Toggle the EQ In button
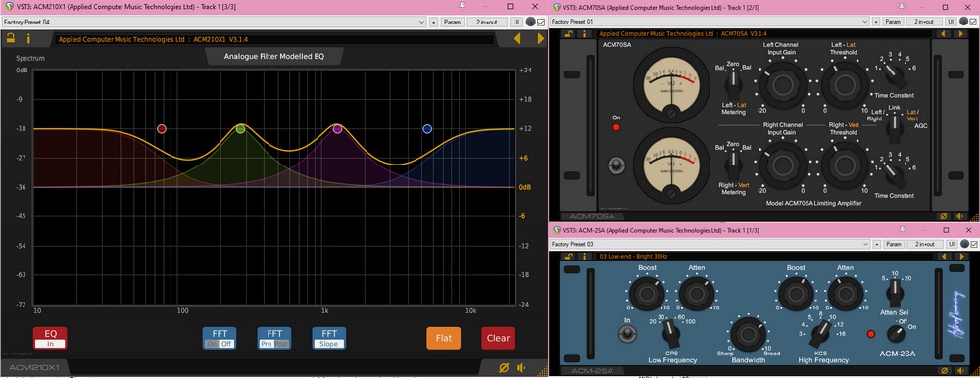 coord(49,338)
